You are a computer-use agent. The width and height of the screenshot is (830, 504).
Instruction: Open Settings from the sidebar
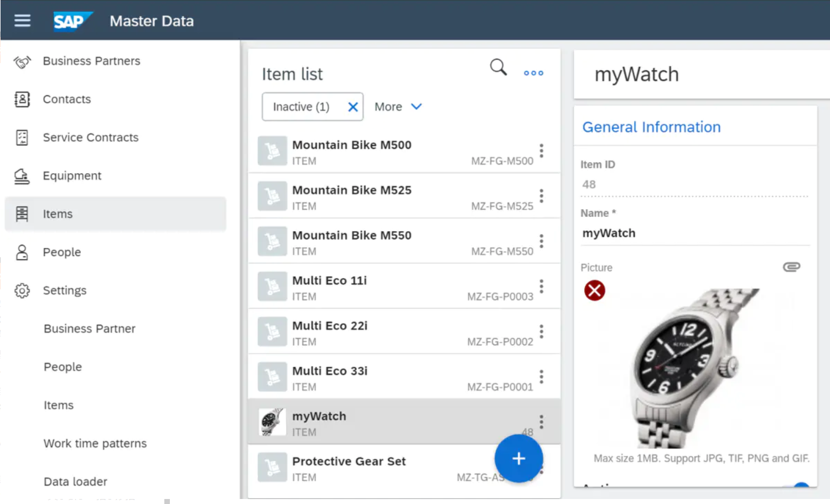[64, 290]
